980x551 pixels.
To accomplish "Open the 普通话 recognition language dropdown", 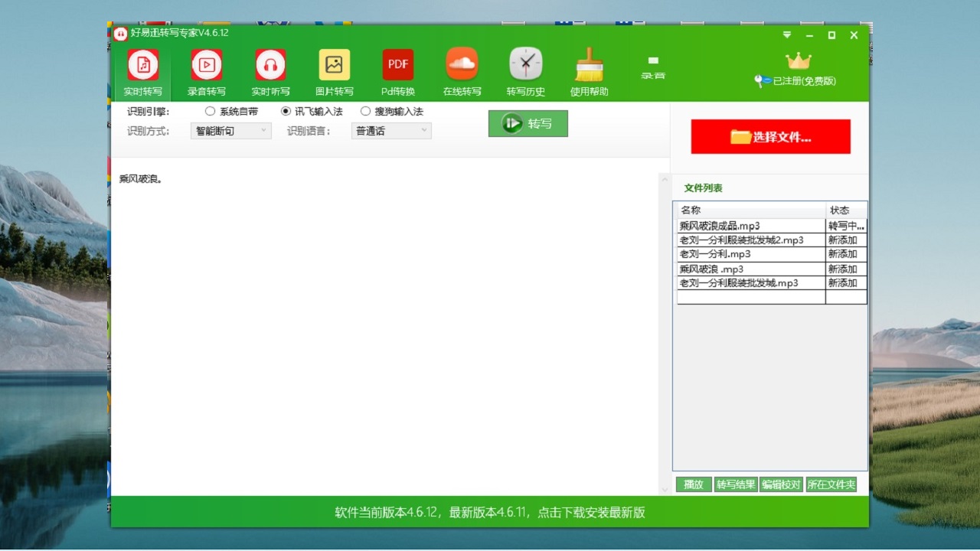I will [391, 131].
